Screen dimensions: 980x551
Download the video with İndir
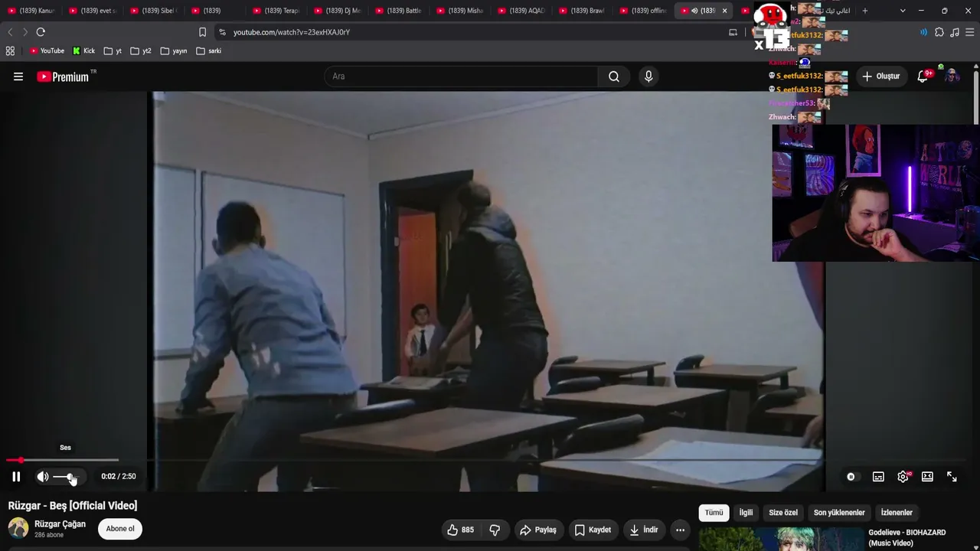(x=644, y=530)
